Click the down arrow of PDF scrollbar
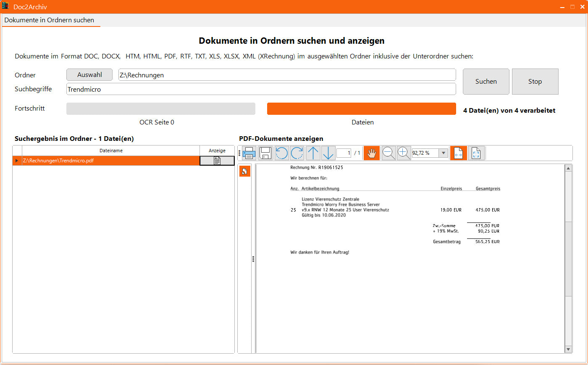Screen dimensions: 588x365 pos(568,349)
